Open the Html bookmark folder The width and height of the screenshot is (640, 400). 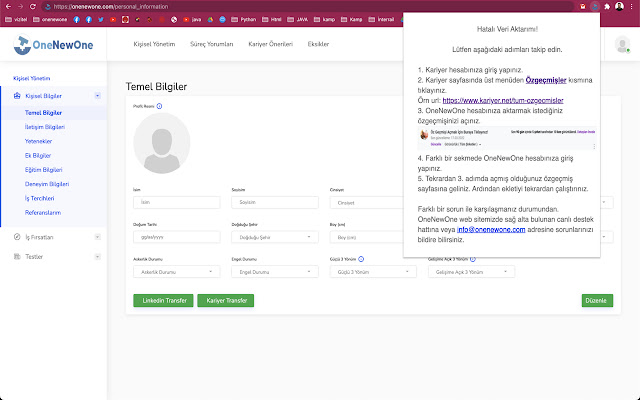[271, 19]
